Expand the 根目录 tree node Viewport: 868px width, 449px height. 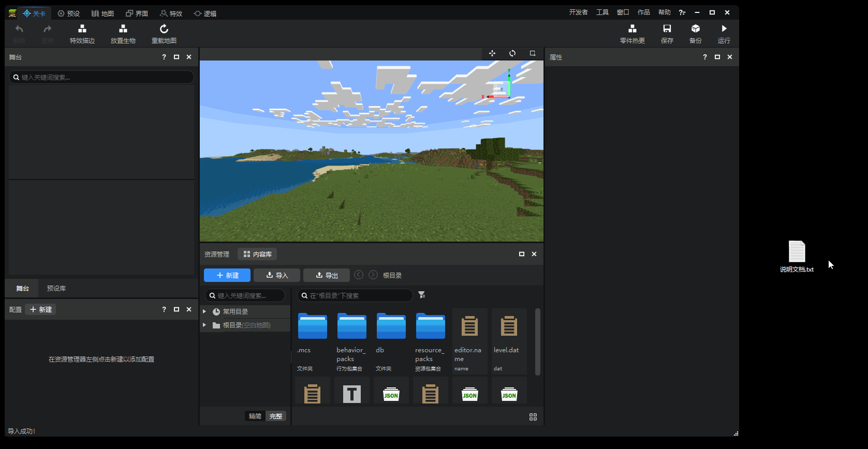[204, 325]
